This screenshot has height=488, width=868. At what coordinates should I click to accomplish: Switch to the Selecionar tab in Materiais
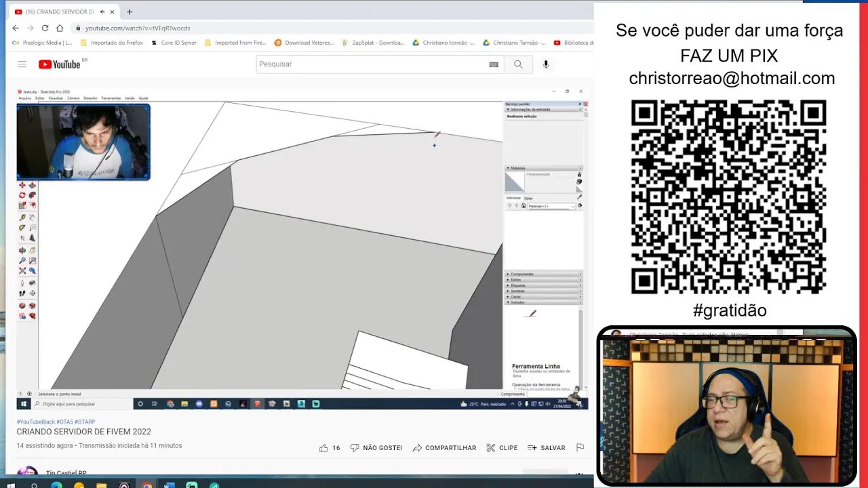pyautogui.click(x=513, y=198)
